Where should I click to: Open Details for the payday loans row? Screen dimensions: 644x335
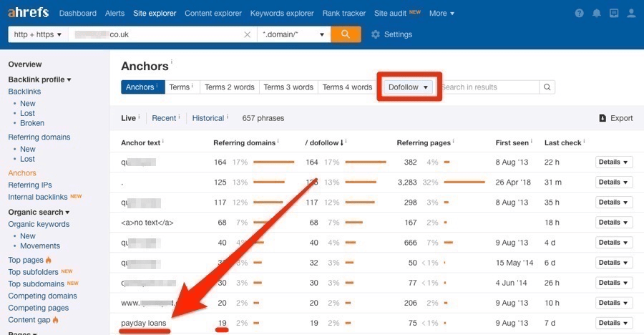tap(614, 323)
